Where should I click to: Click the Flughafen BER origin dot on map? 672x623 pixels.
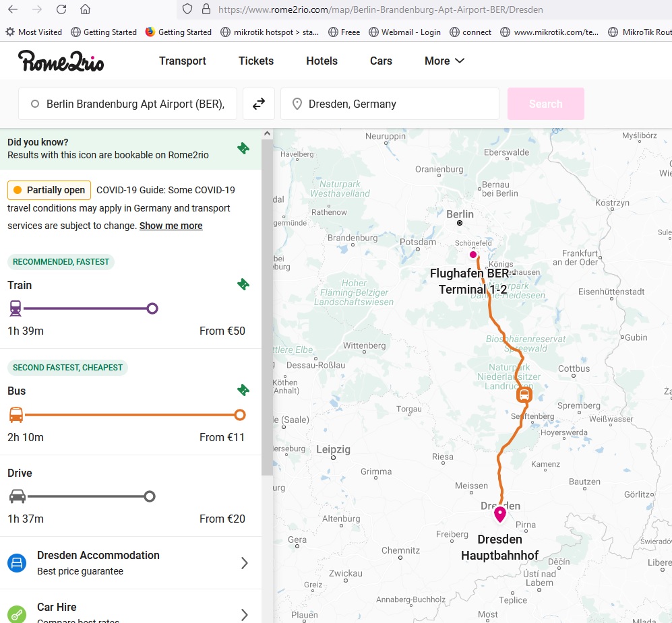(473, 255)
